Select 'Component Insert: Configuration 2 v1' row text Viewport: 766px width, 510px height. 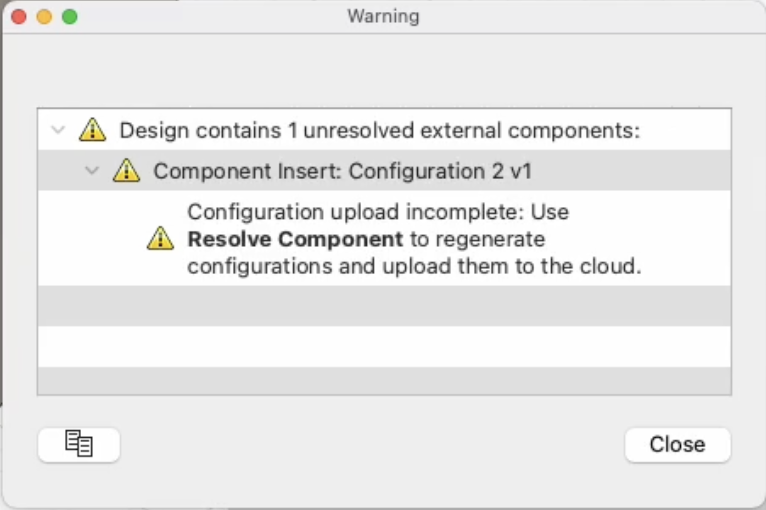[x=342, y=171]
